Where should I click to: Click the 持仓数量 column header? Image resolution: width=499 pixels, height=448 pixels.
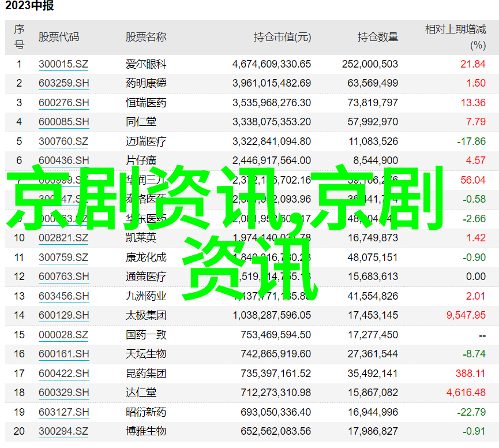[x=378, y=37]
